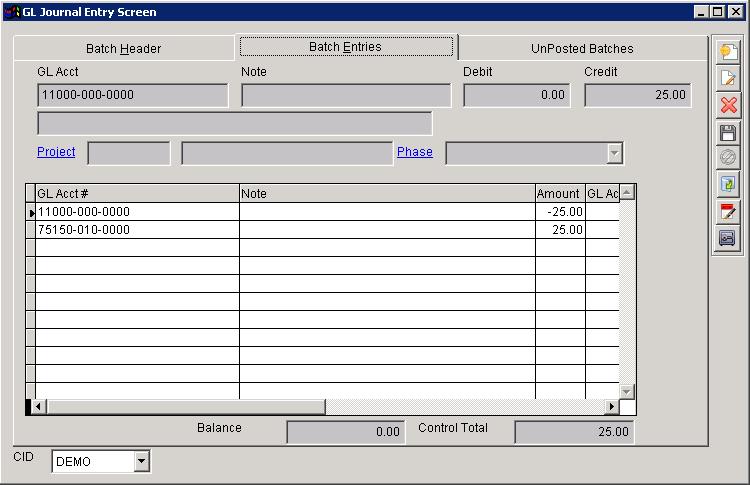Screen dimensions: 750x485
Task: Click the greyed-out Cancel circle icon
Action: click(x=727, y=158)
